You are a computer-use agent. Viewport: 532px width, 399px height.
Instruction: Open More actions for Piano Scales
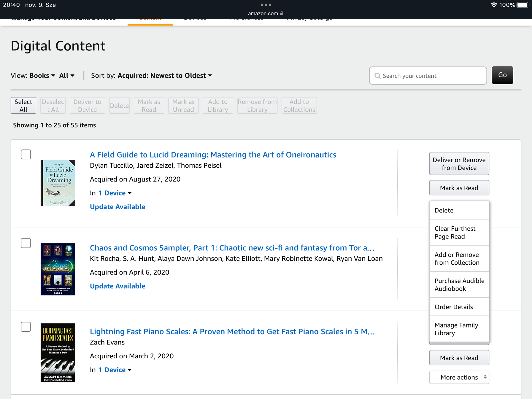(459, 377)
